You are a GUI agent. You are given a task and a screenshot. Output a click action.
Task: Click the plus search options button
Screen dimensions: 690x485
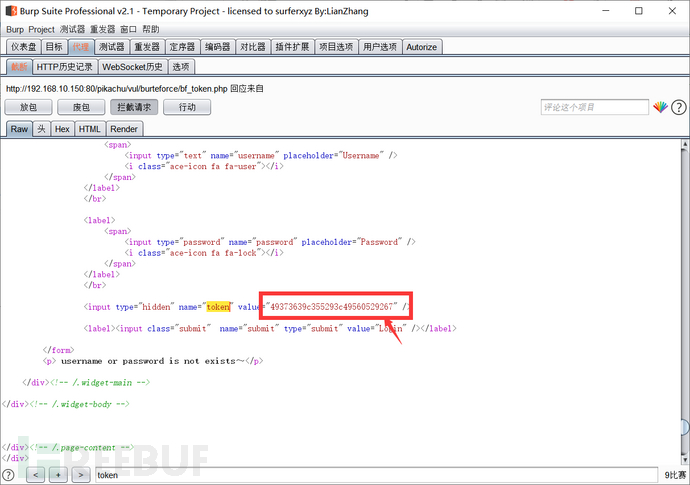(x=58, y=474)
